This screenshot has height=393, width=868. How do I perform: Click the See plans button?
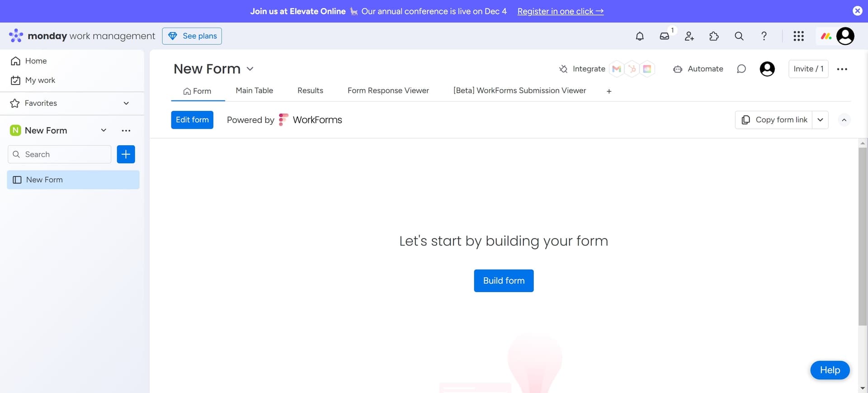(x=192, y=36)
